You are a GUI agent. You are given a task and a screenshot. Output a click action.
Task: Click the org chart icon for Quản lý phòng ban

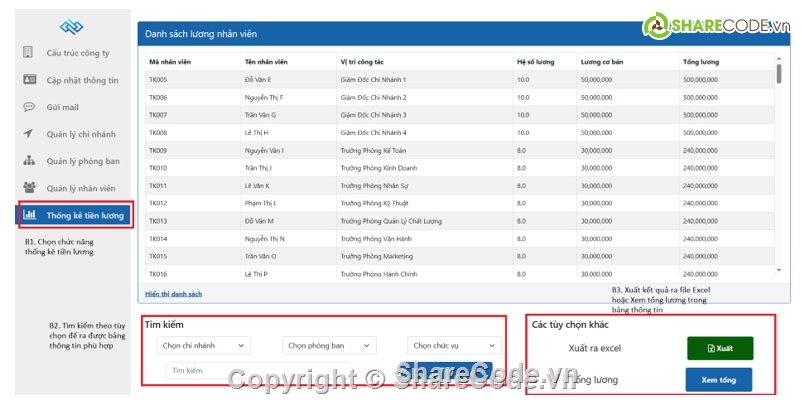[29, 161]
